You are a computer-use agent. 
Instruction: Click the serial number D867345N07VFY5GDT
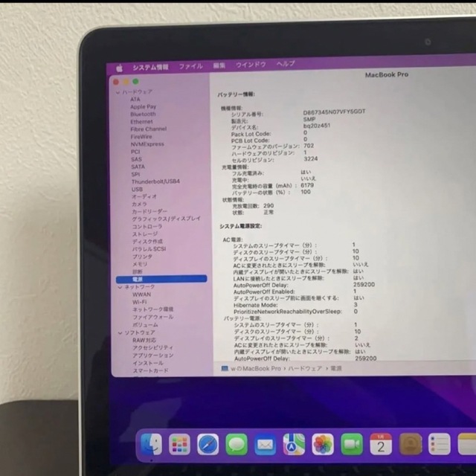click(334, 112)
